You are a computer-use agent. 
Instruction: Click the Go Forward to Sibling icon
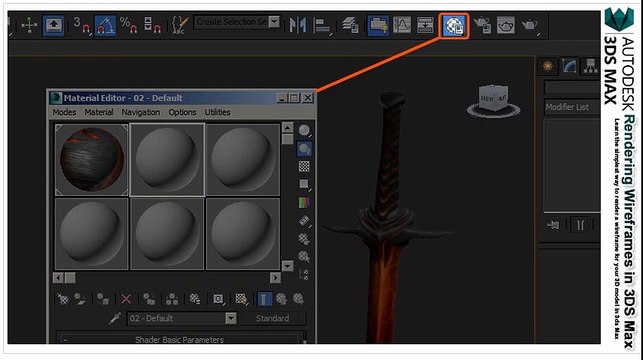(x=299, y=299)
